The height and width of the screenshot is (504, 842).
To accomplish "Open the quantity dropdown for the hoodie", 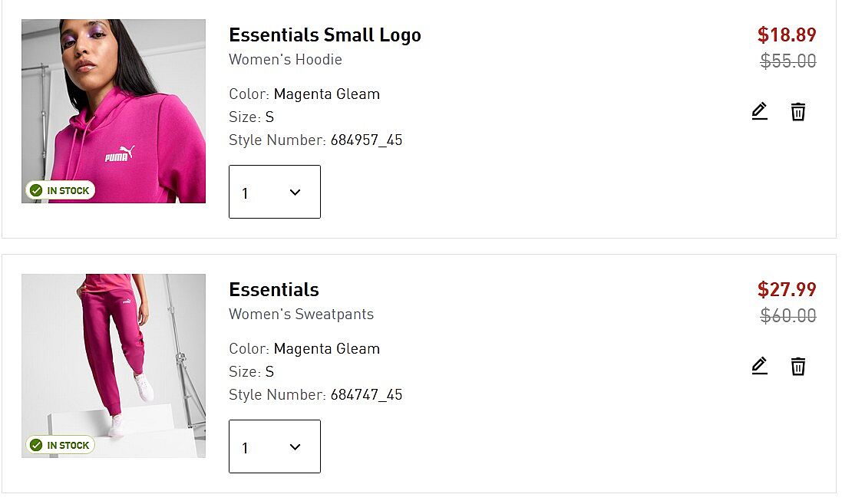I will pos(274,192).
